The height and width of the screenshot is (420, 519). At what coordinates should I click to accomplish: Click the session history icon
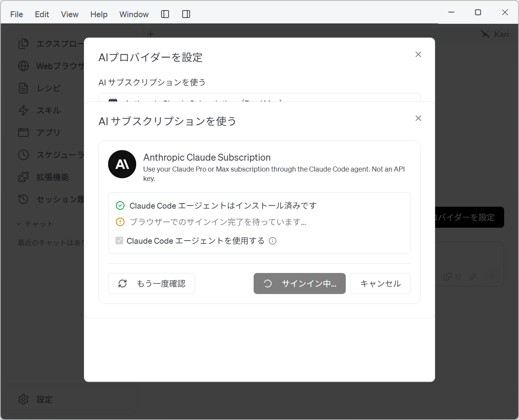tap(23, 199)
